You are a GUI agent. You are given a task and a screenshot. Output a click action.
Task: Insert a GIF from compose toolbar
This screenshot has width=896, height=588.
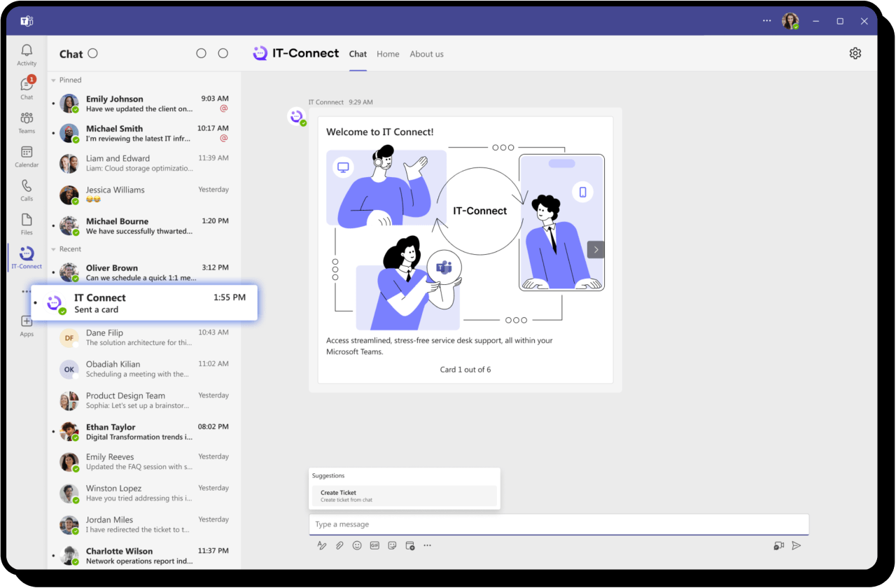point(374,545)
